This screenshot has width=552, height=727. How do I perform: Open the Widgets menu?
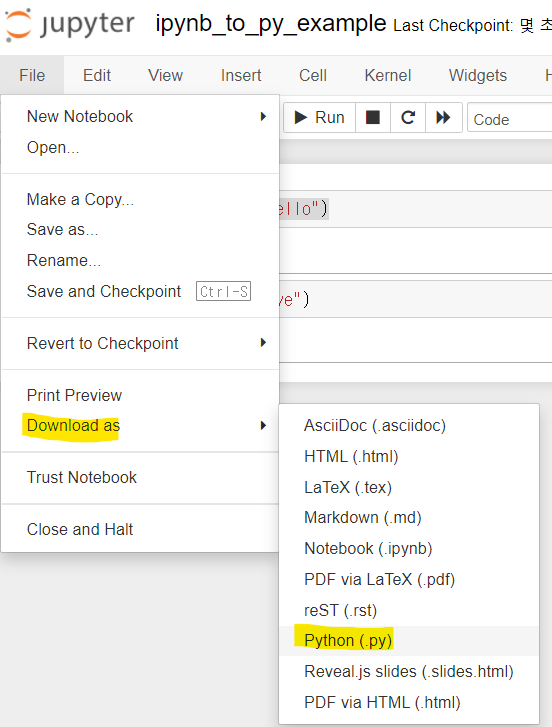pyautogui.click(x=478, y=75)
